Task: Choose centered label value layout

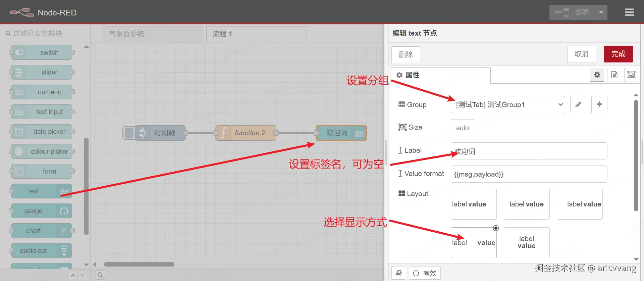Action: [527, 204]
